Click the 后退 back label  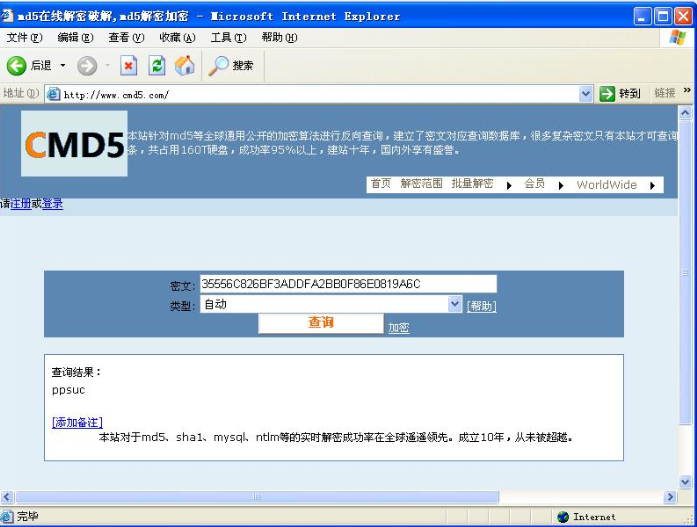41,66
